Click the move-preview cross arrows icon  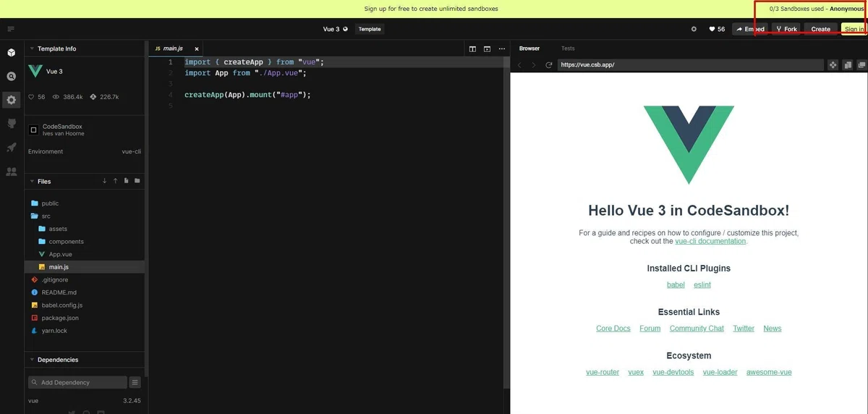point(833,65)
